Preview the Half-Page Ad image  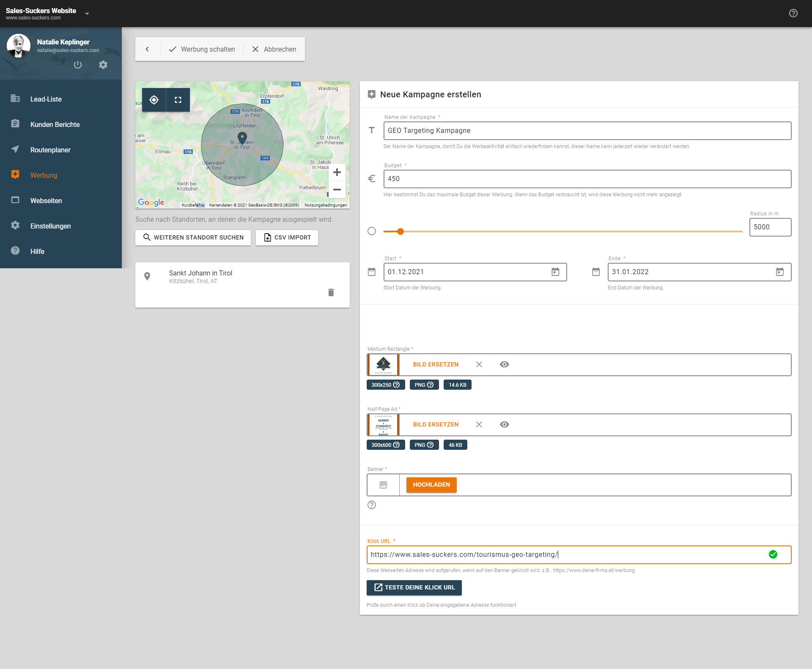[504, 424]
